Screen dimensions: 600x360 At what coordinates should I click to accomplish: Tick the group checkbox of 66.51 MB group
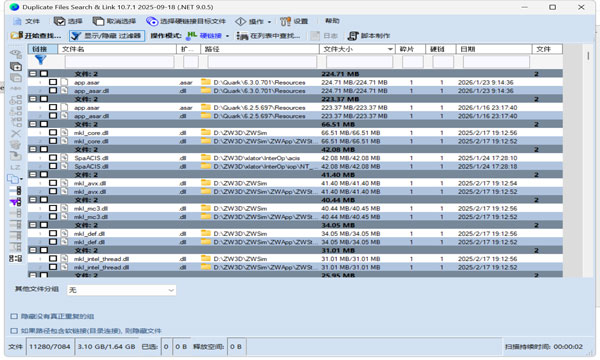(44, 124)
